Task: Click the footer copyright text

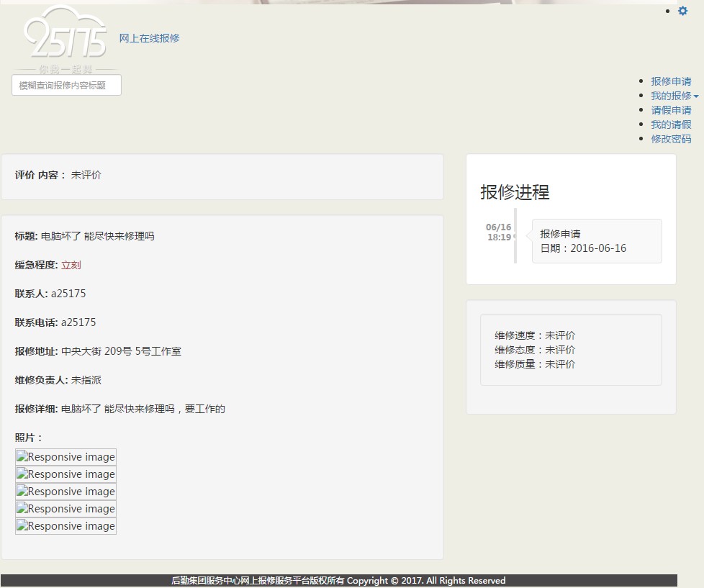Action: [x=338, y=580]
